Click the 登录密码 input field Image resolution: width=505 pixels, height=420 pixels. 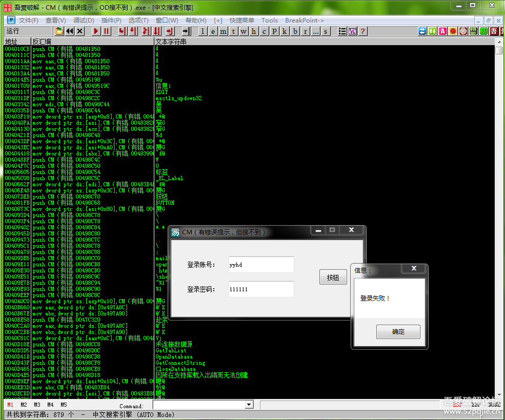(261, 289)
